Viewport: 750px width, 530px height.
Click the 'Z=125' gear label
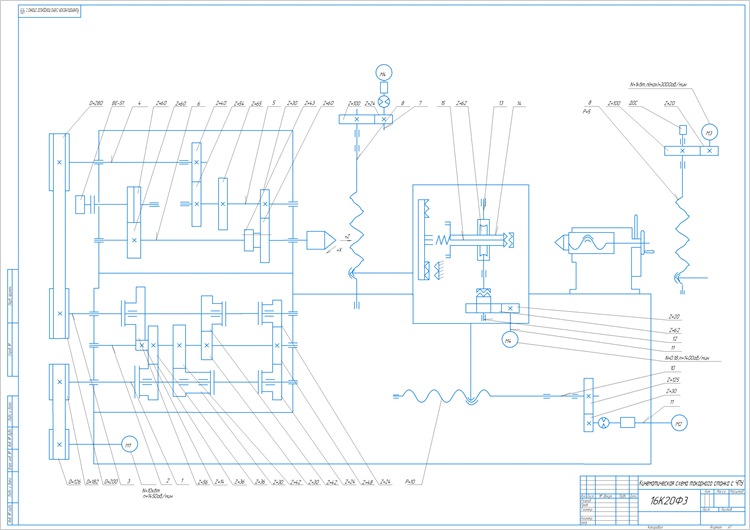pos(673,380)
